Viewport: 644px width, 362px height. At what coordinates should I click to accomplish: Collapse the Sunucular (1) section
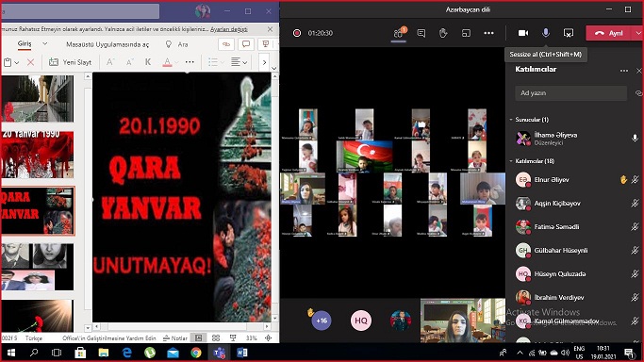(511, 120)
